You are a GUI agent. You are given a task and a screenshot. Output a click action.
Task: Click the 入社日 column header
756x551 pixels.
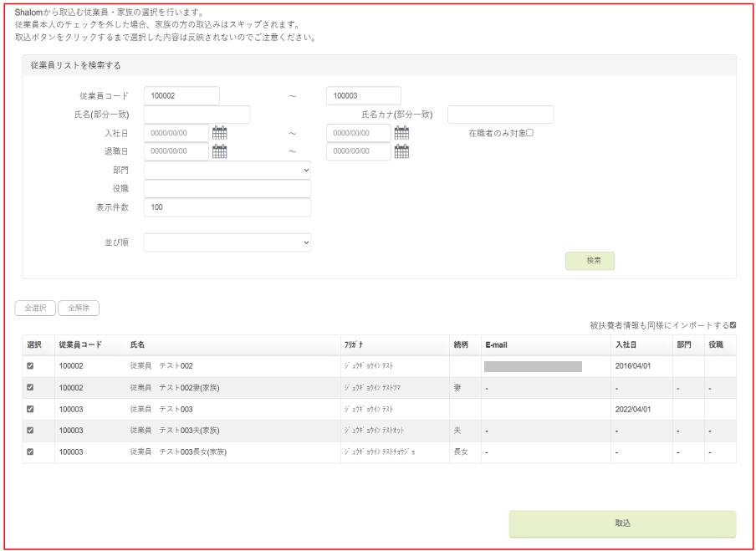627,344
